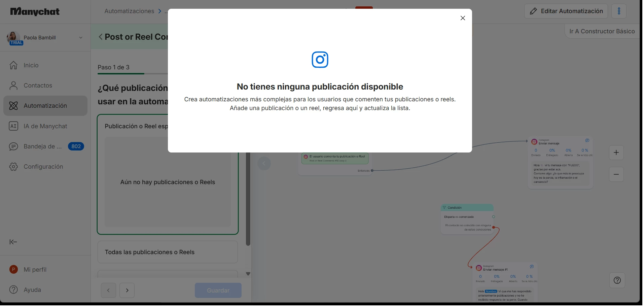Click the Nombre variable tag in message
This screenshot has height=306, width=644.
[491, 292]
